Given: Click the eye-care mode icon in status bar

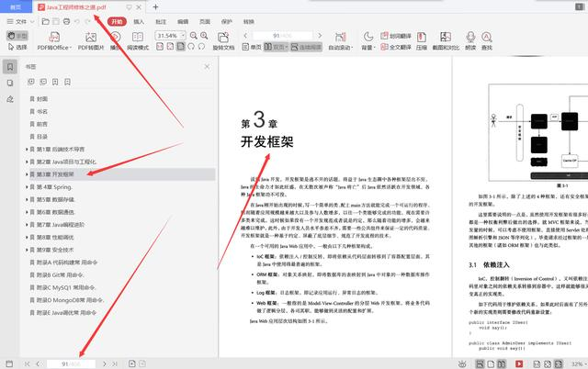Looking at the screenshot, I should coord(462,363).
